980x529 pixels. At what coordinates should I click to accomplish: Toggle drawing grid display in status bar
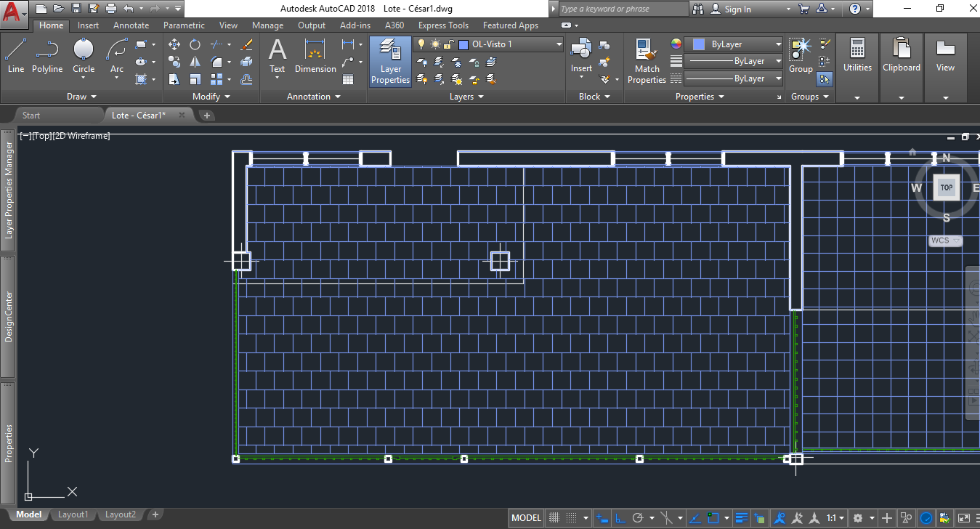(554, 518)
